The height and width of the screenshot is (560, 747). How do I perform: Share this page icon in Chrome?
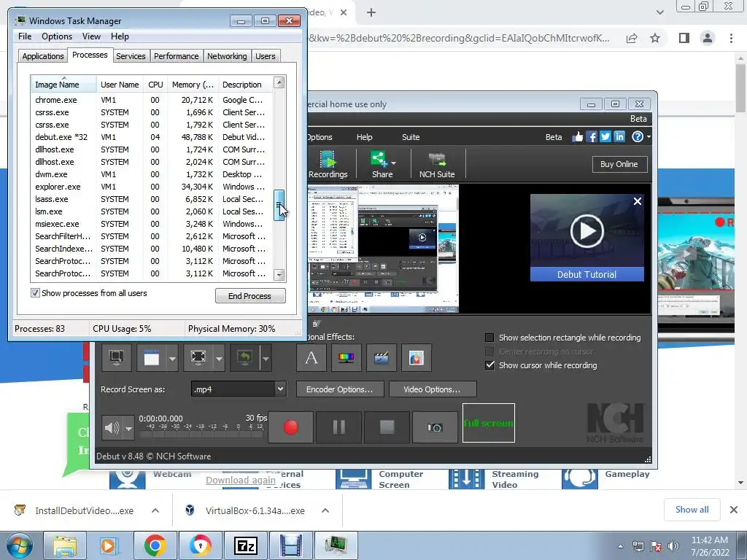click(x=632, y=38)
